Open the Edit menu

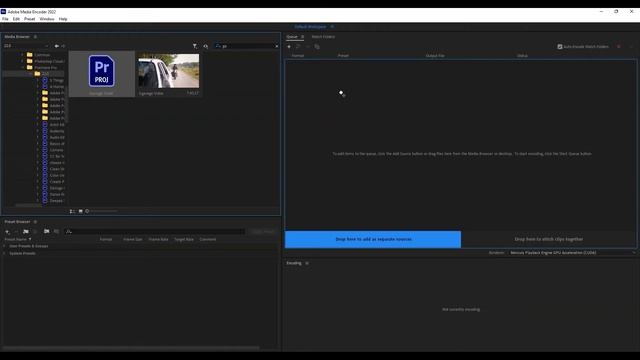(x=16, y=19)
